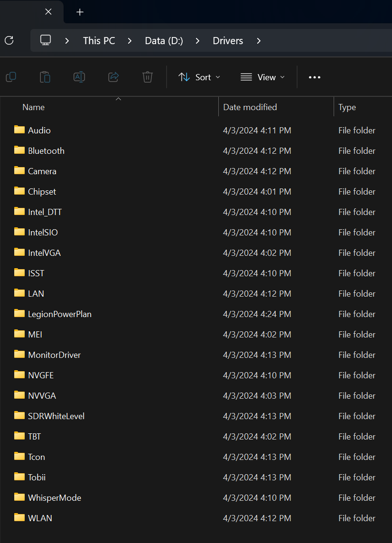This screenshot has height=543, width=392.
Task: Close the current Explorer tab
Action: pos(48,12)
